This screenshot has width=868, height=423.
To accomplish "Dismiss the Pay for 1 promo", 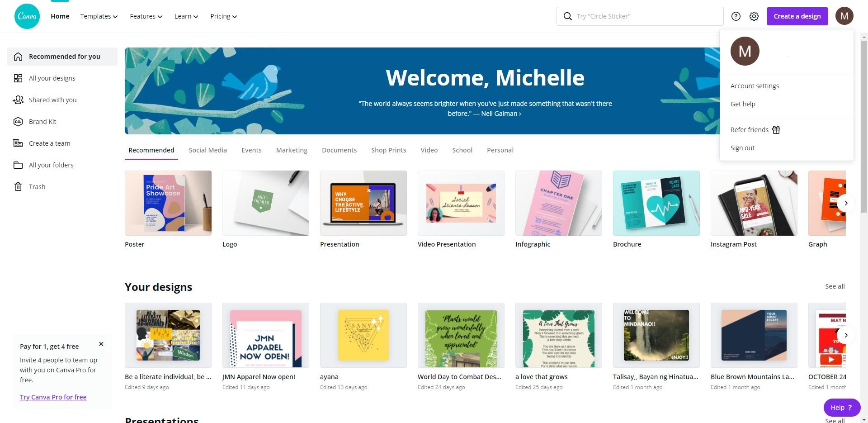I will point(101,344).
